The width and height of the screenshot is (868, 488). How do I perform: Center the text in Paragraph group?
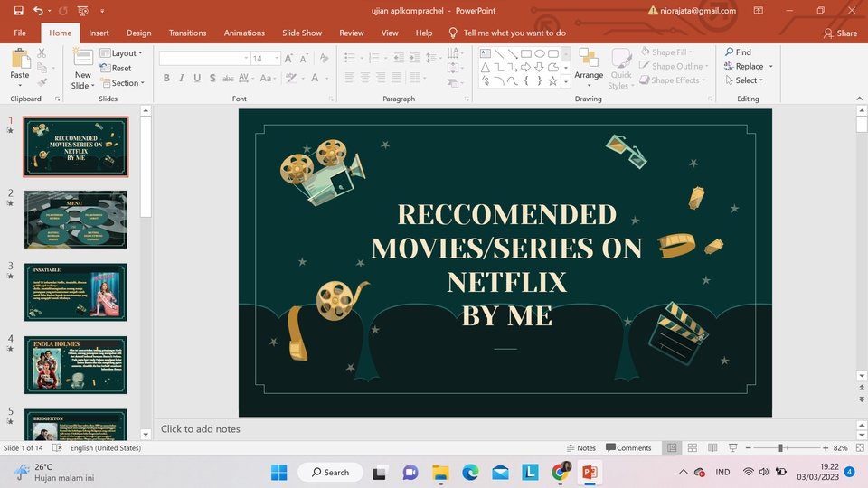tap(364, 78)
